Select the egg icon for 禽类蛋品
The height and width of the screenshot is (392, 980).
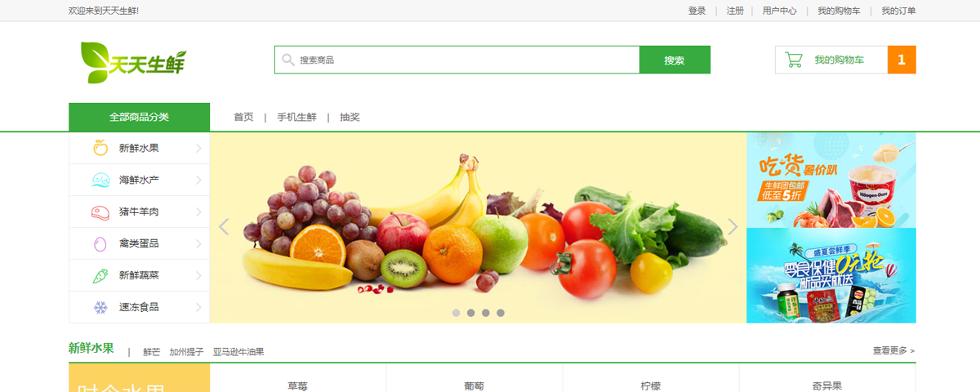[x=100, y=243]
